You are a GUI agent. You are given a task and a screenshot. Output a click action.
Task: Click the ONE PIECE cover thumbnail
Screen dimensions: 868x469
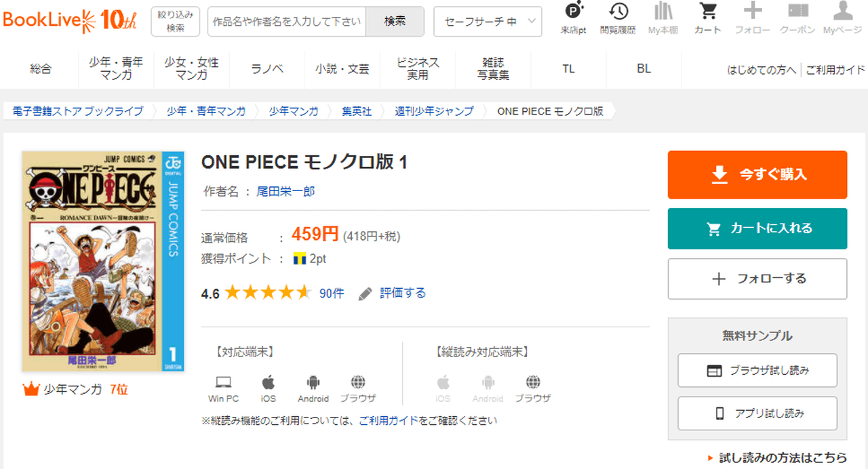click(x=102, y=261)
